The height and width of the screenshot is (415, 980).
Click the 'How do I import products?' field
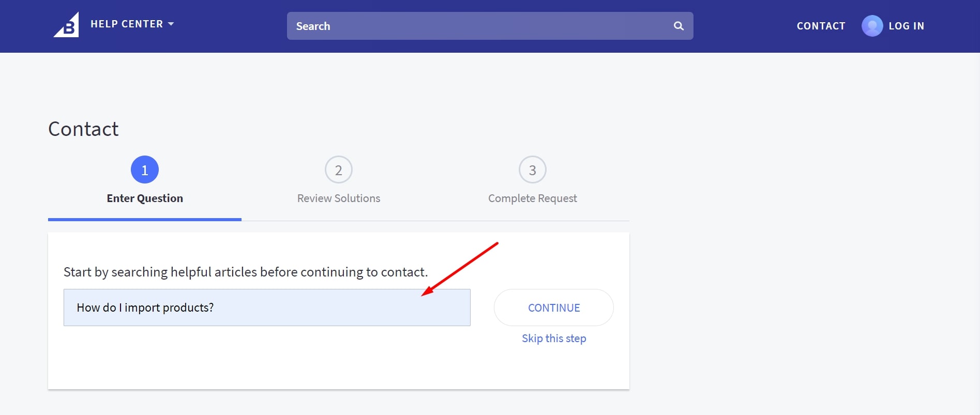pyautogui.click(x=267, y=308)
